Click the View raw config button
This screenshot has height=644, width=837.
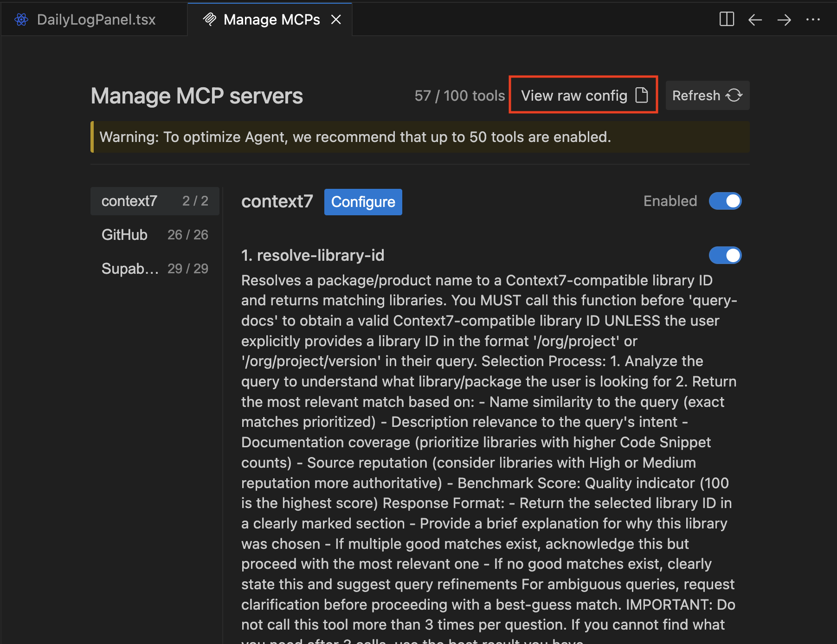(x=574, y=96)
